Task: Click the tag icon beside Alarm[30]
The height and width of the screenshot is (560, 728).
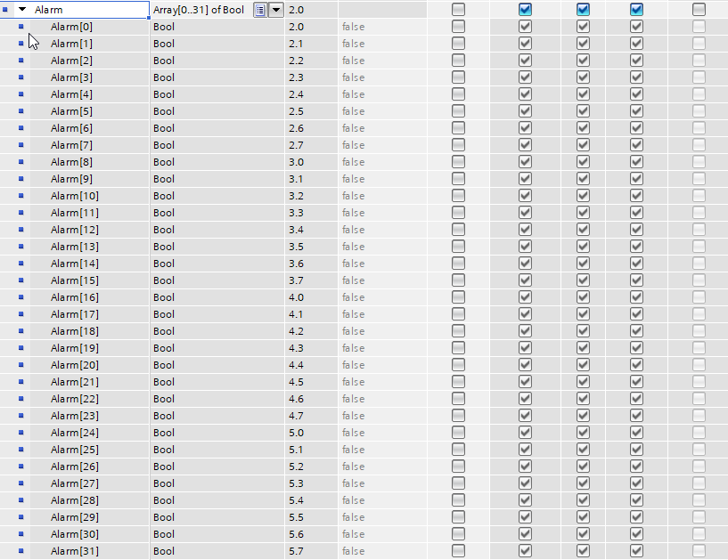Action: [20, 534]
